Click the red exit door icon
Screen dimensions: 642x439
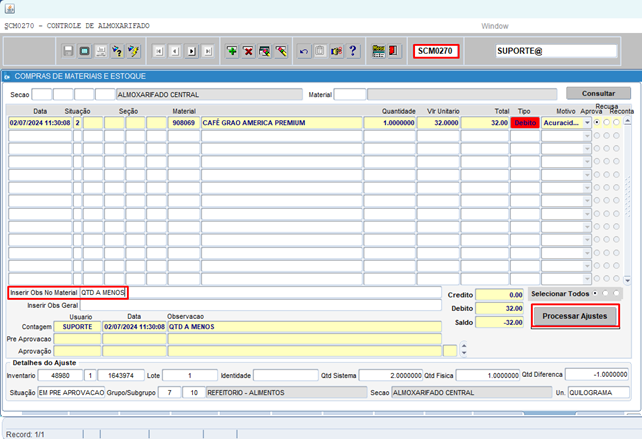point(393,51)
